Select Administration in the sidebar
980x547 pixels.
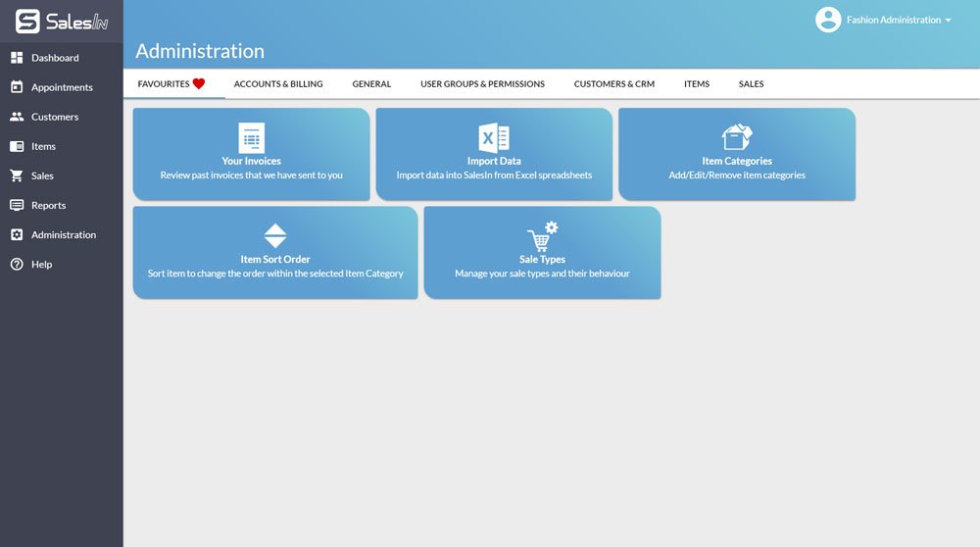(61, 234)
